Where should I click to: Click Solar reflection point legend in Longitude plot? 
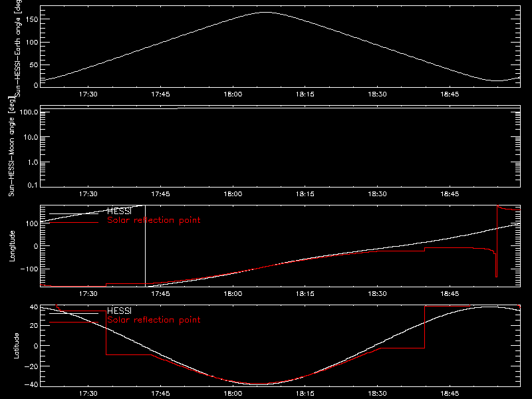(x=154, y=220)
